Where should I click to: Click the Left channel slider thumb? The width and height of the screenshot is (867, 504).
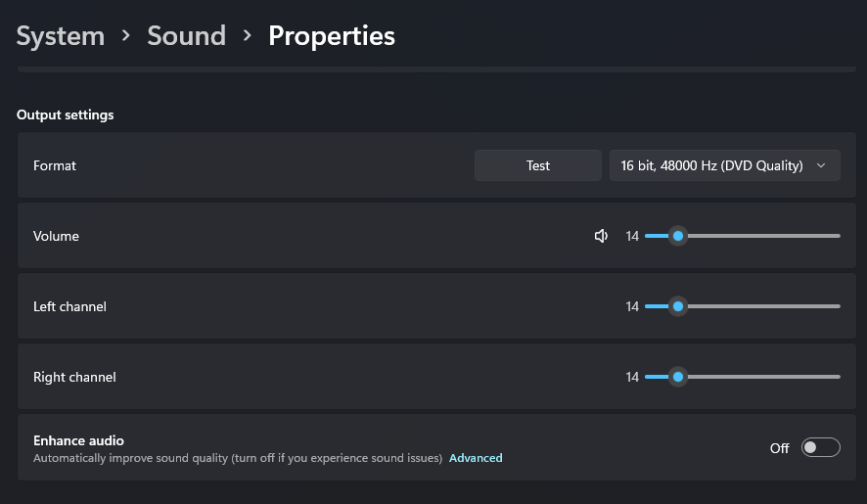pos(678,306)
